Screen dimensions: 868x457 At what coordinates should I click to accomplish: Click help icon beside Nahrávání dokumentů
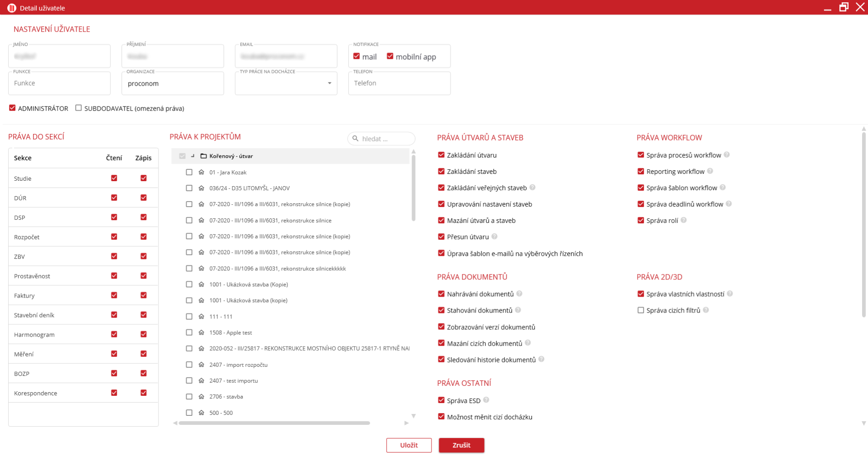tap(519, 293)
